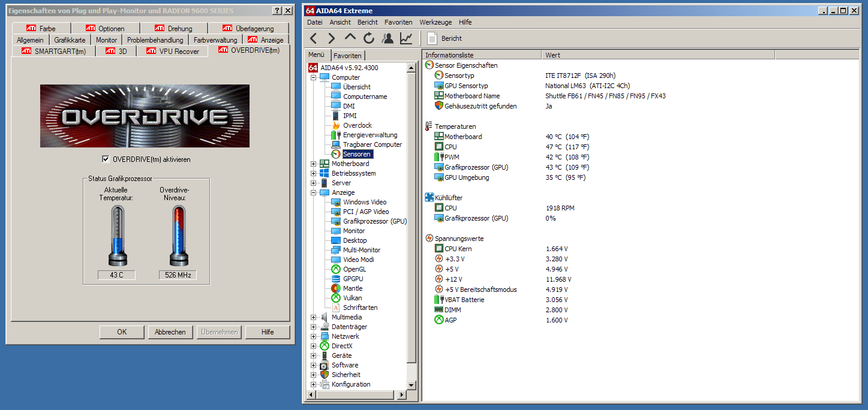
Task: Select the Motherboard Name row
Action: click(x=642, y=96)
